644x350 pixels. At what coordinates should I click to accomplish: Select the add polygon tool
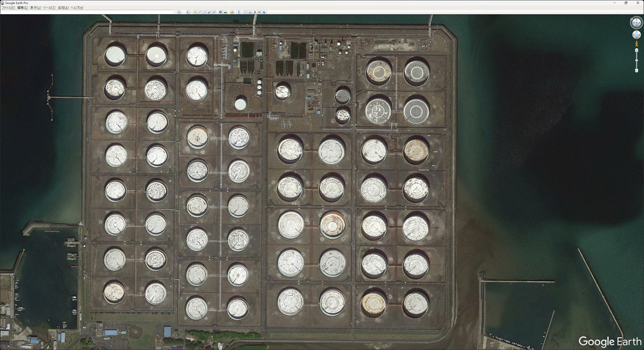(200, 12)
